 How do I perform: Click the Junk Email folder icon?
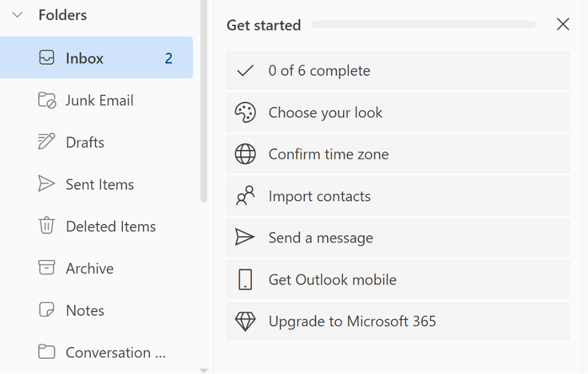pyautogui.click(x=47, y=100)
